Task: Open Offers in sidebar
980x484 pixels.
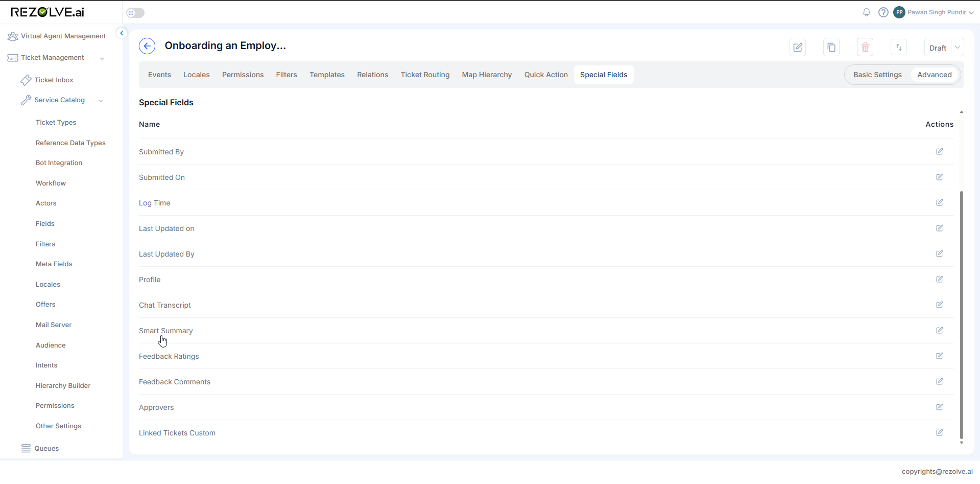Action: pyautogui.click(x=45, y=305)
